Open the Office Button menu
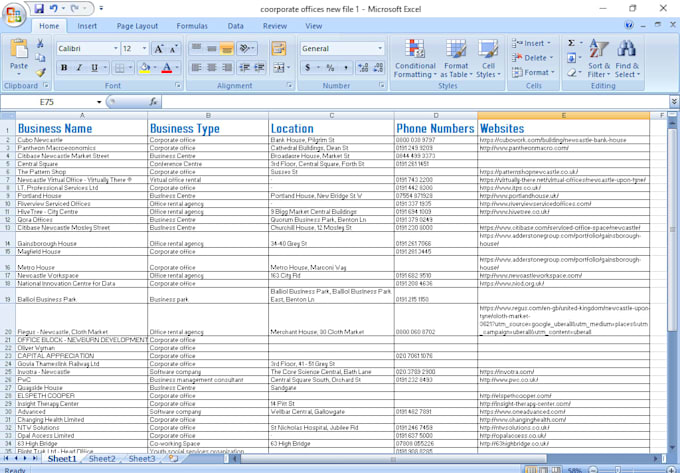Viewport: 680px width, 473px height. point(14,15)
